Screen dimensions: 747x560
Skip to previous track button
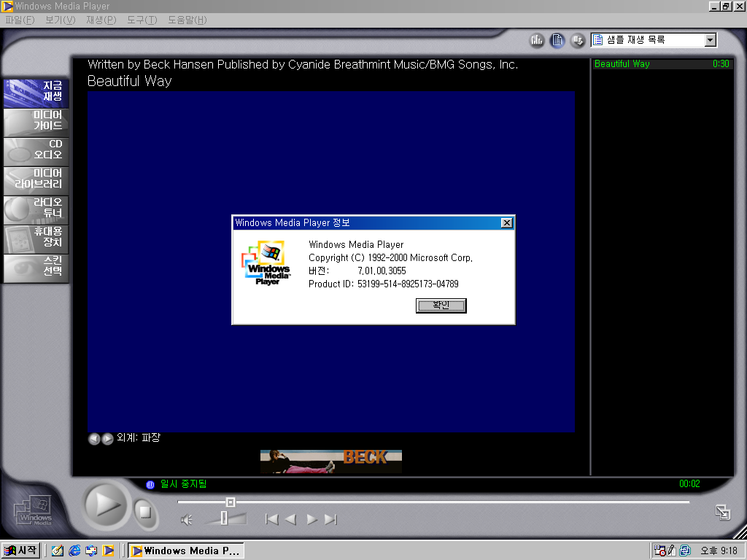click(271, 519)
